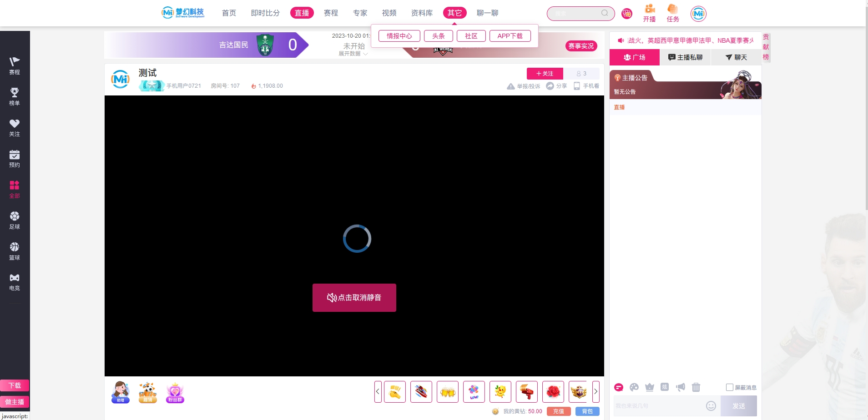This screenshot has height=420, width=868.
Task: Click the megaphone broadcast icon
Action: [680, 387]
